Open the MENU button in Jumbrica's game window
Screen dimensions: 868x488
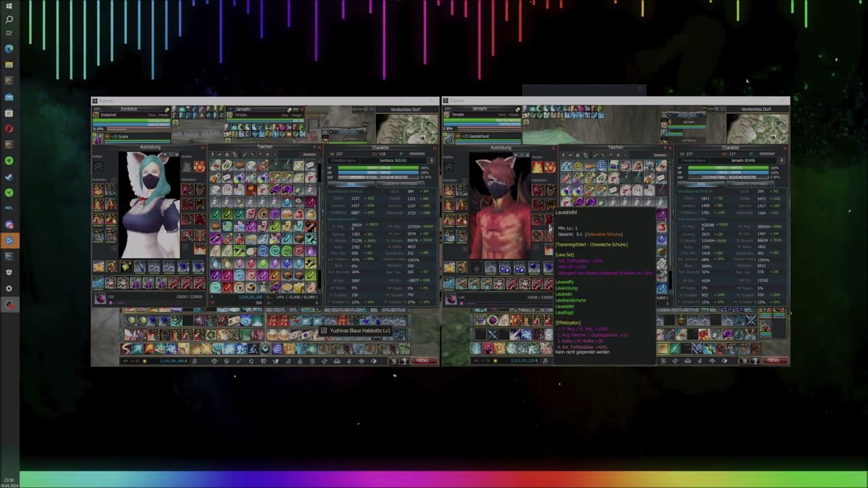pyautogui.click(x=422, y=361)
